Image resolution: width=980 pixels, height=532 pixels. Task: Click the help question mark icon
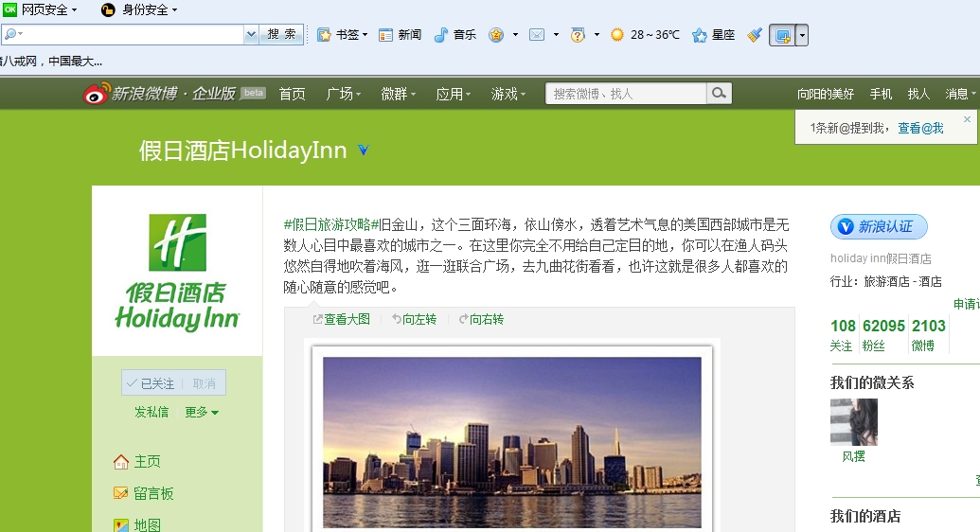[578, 35]
